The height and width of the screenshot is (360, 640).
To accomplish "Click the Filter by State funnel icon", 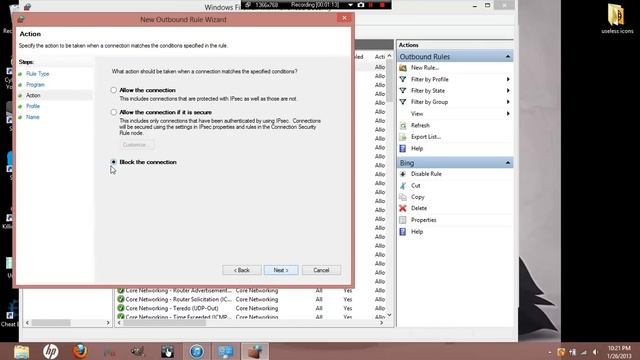I will tap(403, 91).
